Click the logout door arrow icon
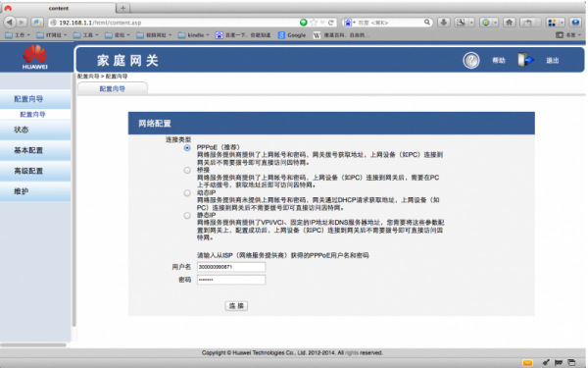This screenshot has width=588, height=368. [x=525, y=60]
